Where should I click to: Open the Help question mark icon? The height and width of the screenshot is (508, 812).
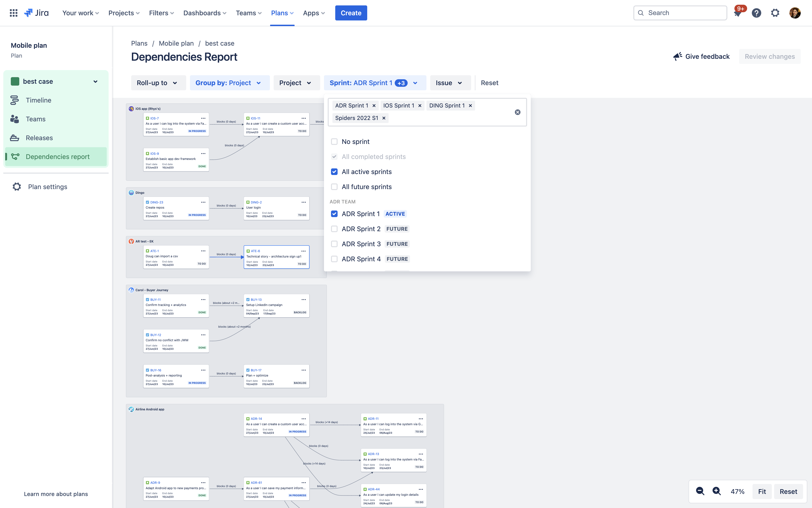click(x=757, y=13)
